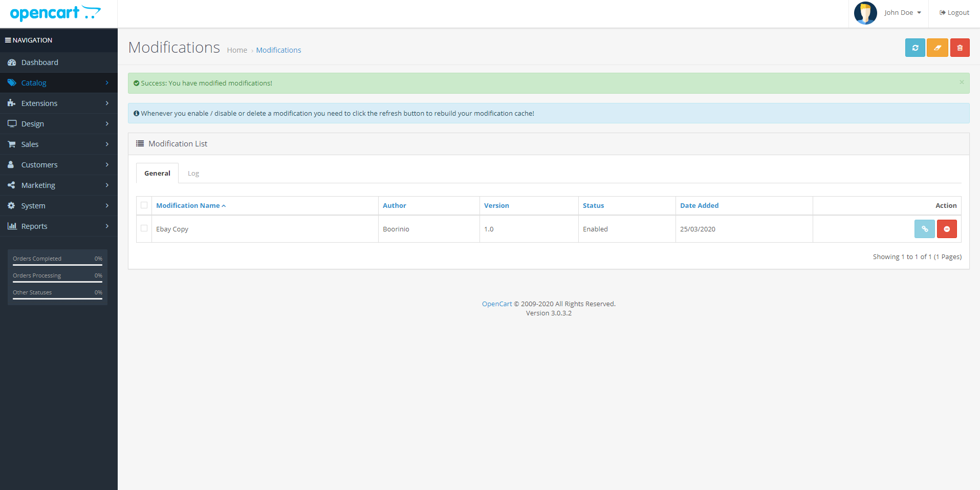Select the General tab

(x=157, y=174)
